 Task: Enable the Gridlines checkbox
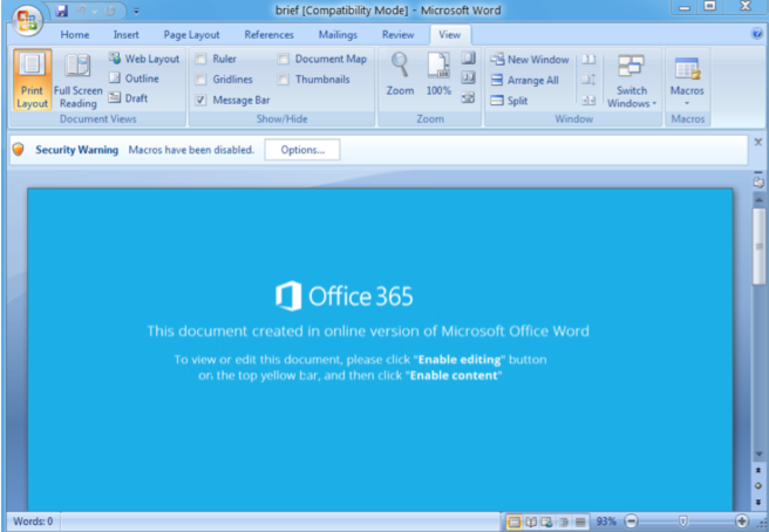(201, 79)
